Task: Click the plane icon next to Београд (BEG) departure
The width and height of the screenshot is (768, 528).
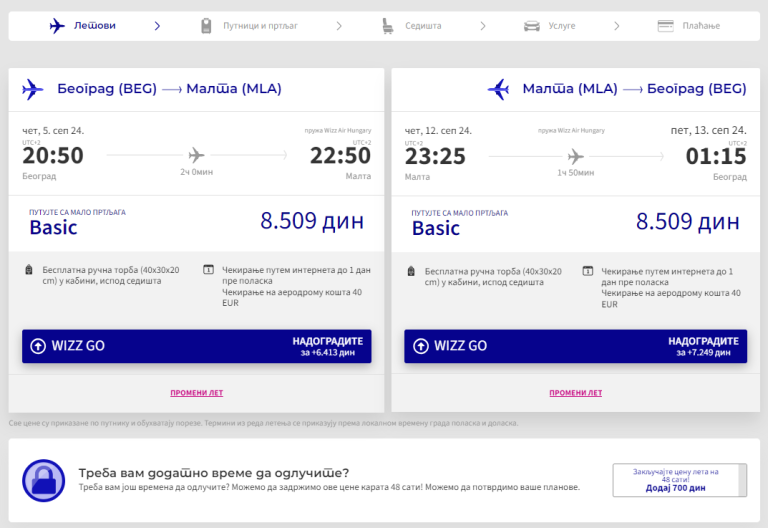Action: pyautogui.click(x=32, y=89)
